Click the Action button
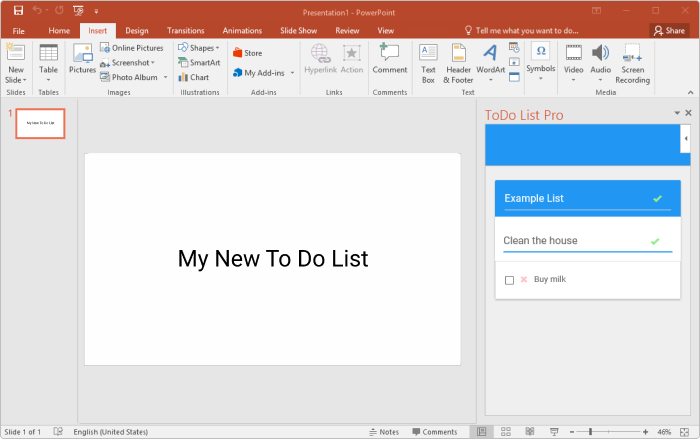The height and width of the screenshot is (439, 700). click(352, 59)
